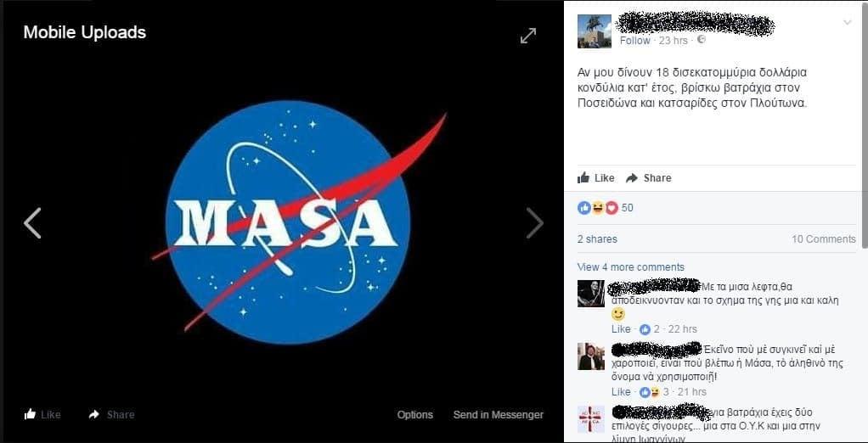This screenshot has width=868, height=443.
Task: Open the 10 Comments link
Action: coord(824,239)
